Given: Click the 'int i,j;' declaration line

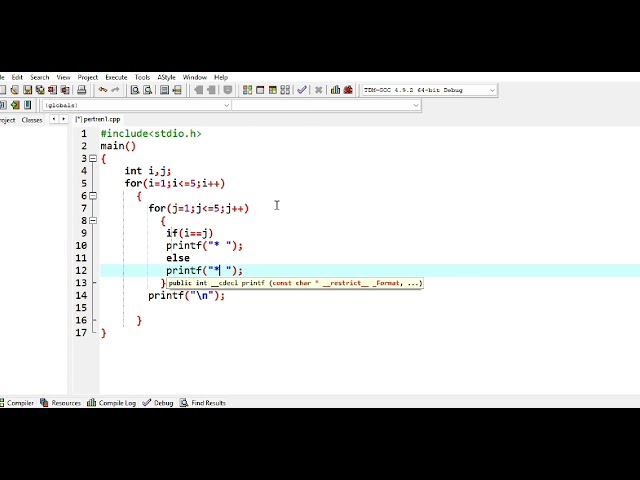Looking at the screenshot, I should point(148,171).
